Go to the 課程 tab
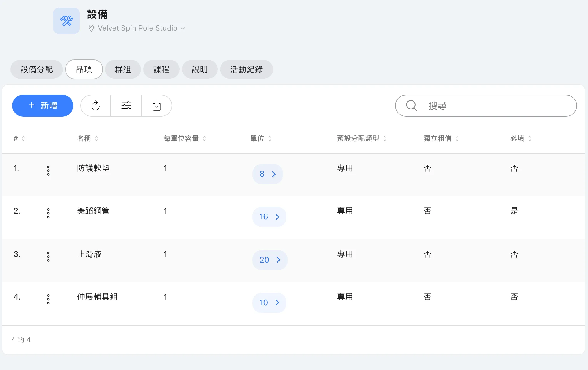The height and width of the screenshot is (370, 588). coord(161,69)
